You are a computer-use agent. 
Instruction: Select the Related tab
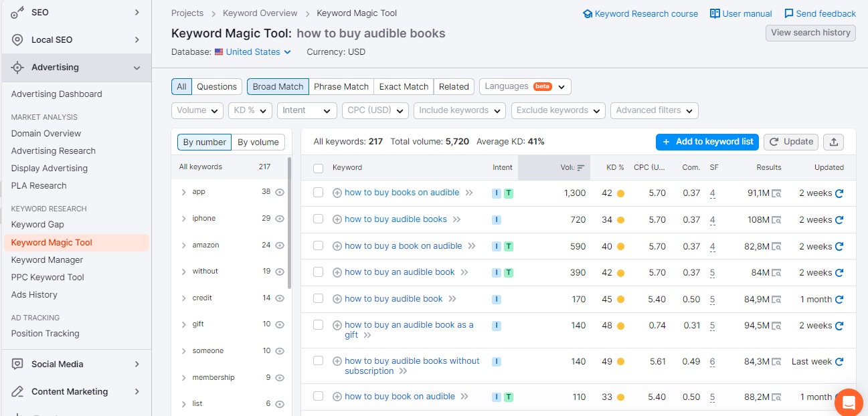[454, 87]
